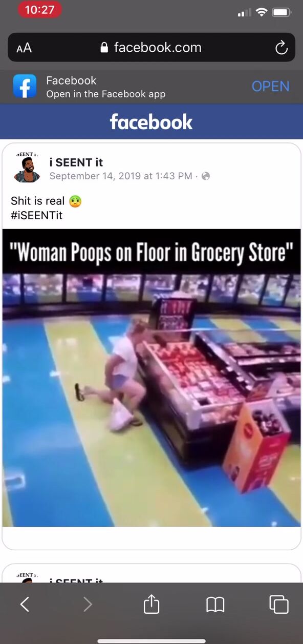Image resolution: width=303 pixels, height=644 pixels.
Task: Tap the time indicator in status bar
Action: click(x=39, y=10)
